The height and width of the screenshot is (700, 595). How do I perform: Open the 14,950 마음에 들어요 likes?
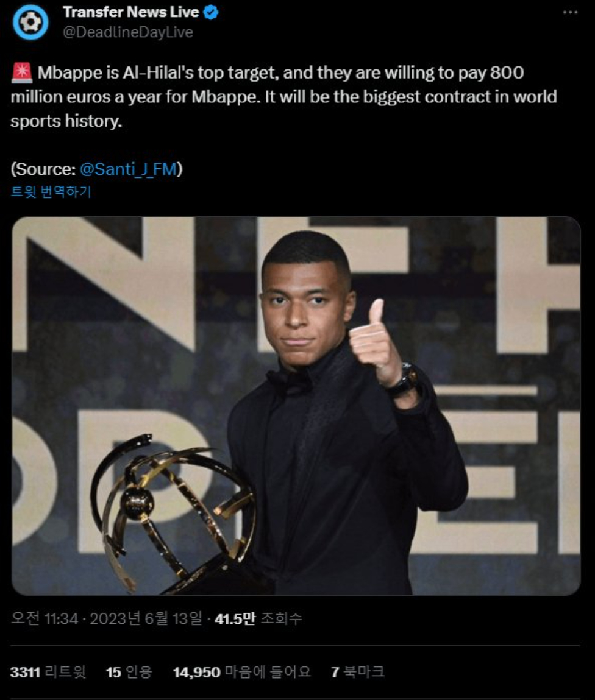point(241,672)
